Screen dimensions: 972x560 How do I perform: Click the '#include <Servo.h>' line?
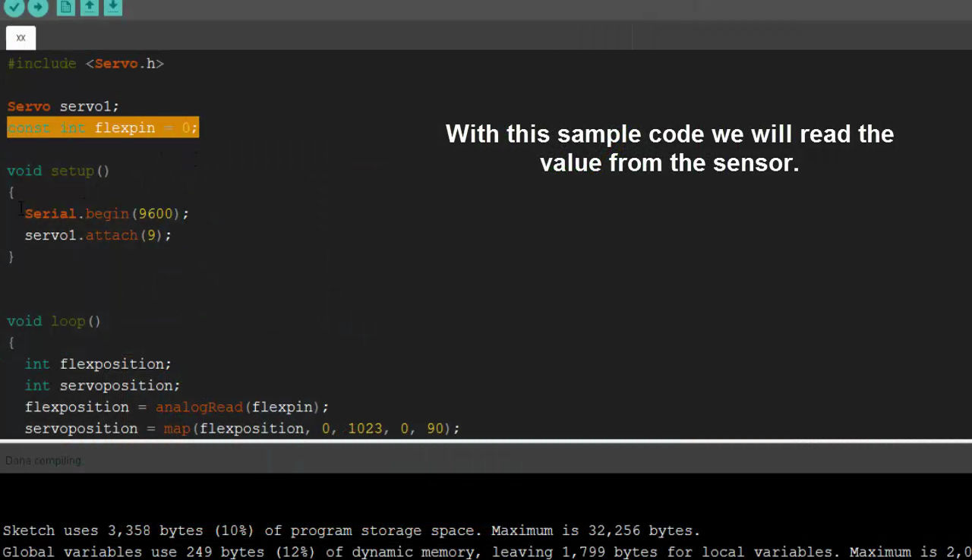pyautogui.click(x=86, y=64)
